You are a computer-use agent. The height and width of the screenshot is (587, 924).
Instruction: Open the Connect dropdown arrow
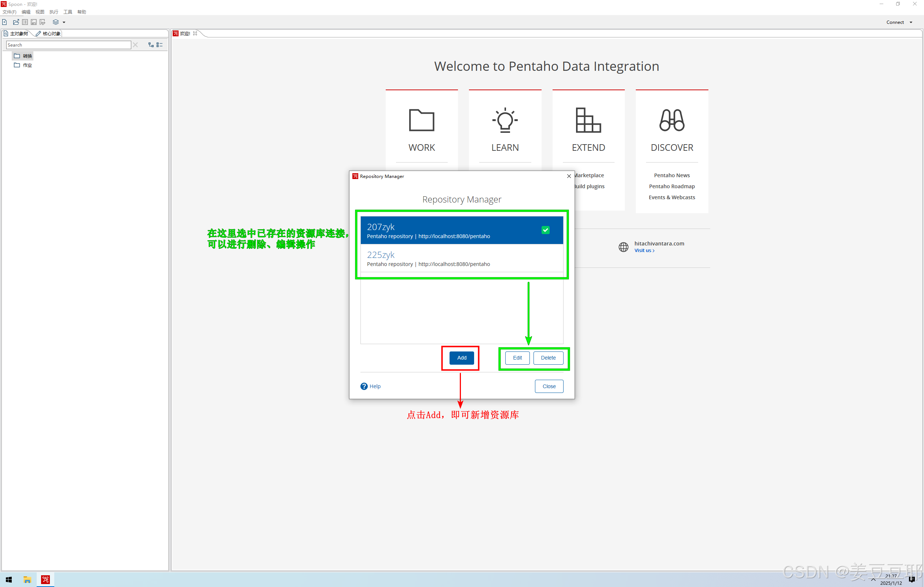tap(911, 22)
